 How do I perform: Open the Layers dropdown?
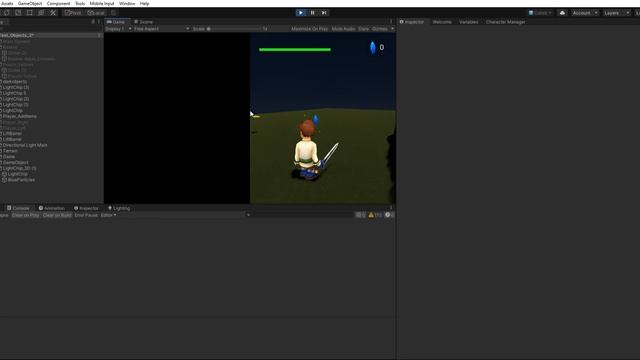click(x=616, y=13)
